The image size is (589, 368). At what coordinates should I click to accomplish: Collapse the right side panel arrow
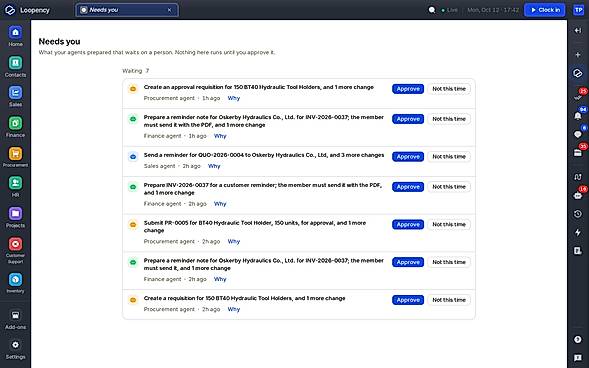[x=578, y=30]
